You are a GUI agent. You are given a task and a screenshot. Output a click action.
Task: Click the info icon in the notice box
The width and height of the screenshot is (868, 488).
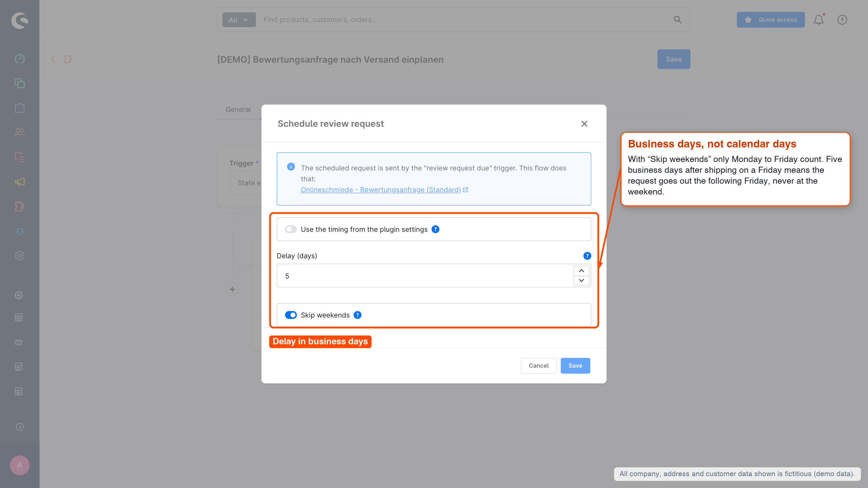pos(291,167)
